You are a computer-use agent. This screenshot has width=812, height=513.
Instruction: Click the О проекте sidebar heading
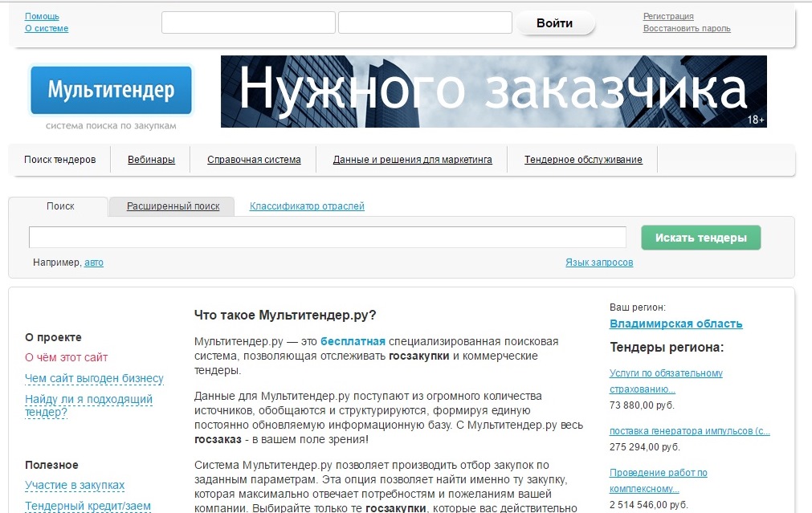click(53, 337)
